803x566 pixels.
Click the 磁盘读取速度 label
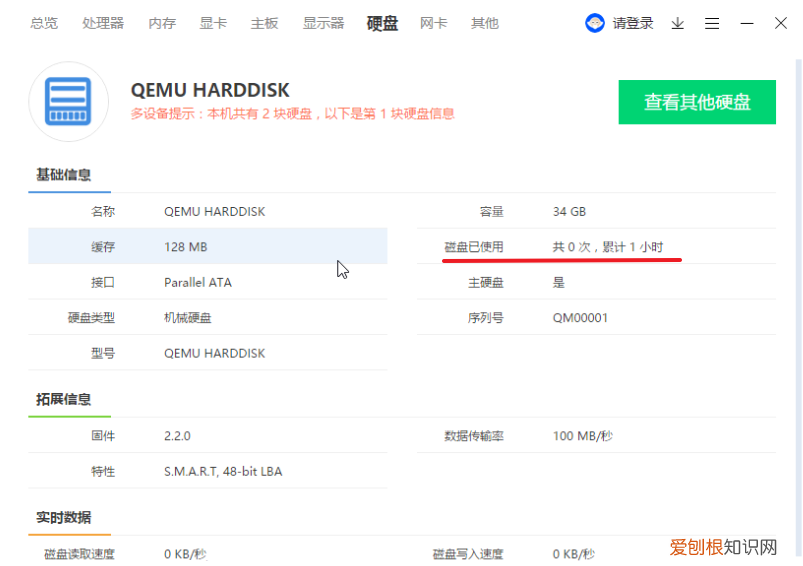pos(79,554)
